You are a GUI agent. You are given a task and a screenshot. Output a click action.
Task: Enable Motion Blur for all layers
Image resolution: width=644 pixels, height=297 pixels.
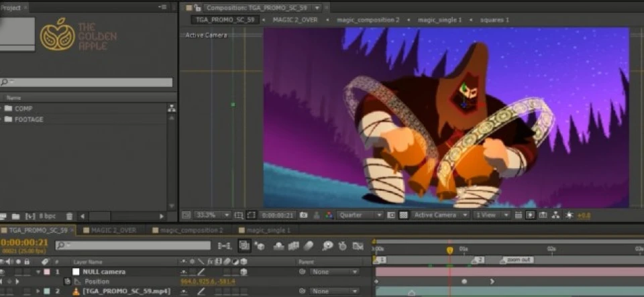(308, 246)
